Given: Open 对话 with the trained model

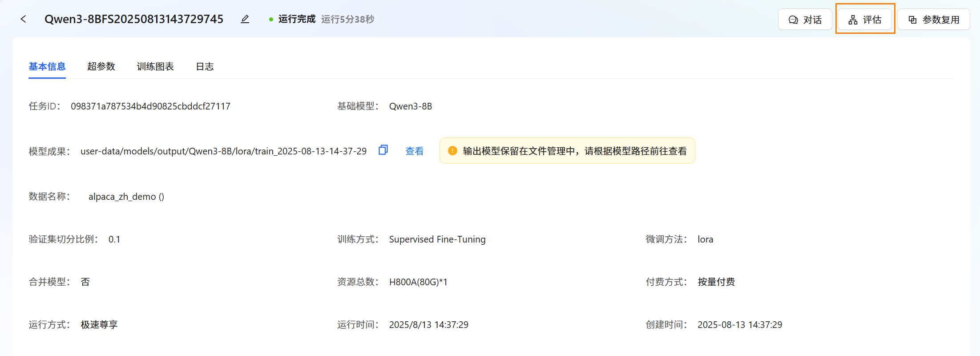Looking at the screenshot, I should [805, 20].
